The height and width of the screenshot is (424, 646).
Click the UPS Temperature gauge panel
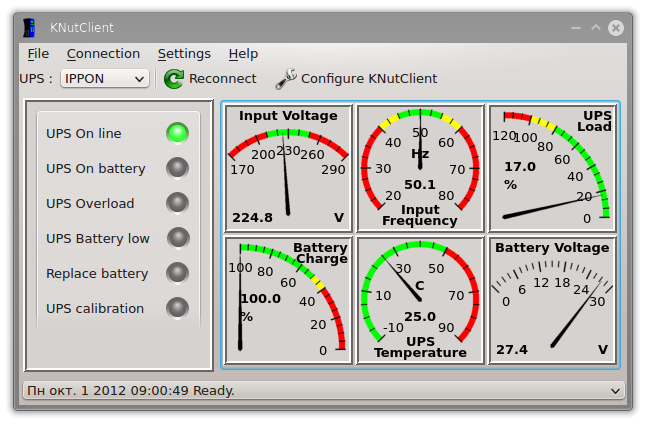(420, 300)
